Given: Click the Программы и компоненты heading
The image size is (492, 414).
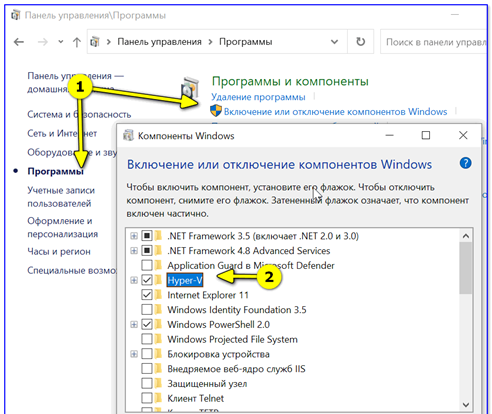Looking at the screenshot, I should 290,81.
